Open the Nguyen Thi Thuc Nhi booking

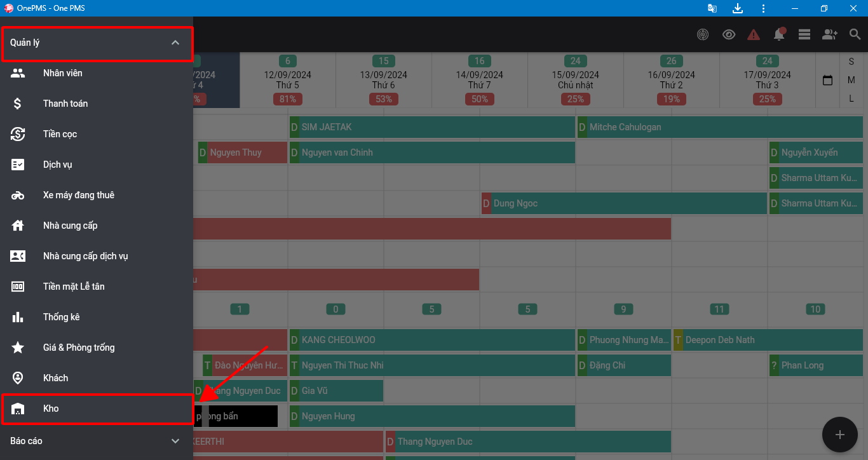pyautogui.click(x=432, y=365)
